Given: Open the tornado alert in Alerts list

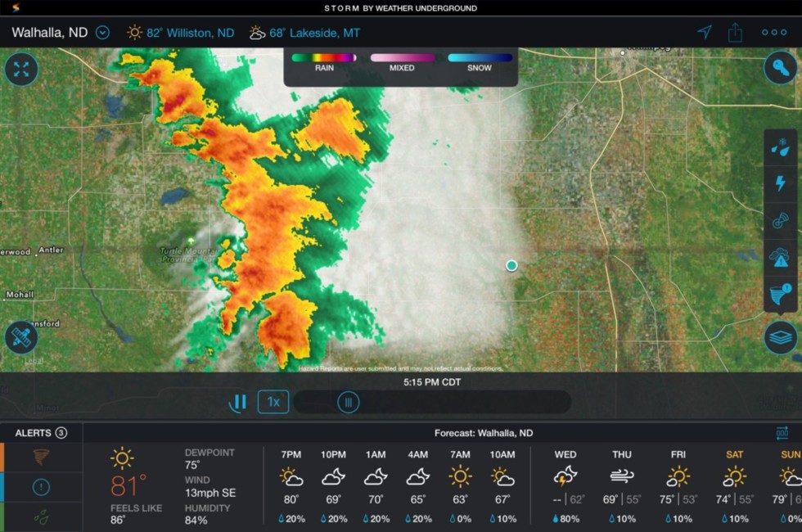Looking at the screenshot, I should [x=41, y=458].
